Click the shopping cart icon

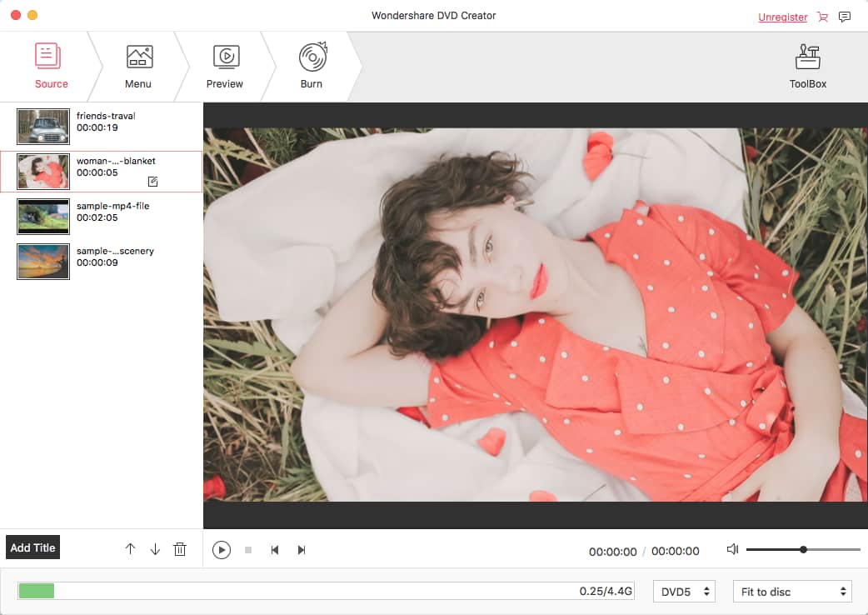coord(822,17)
